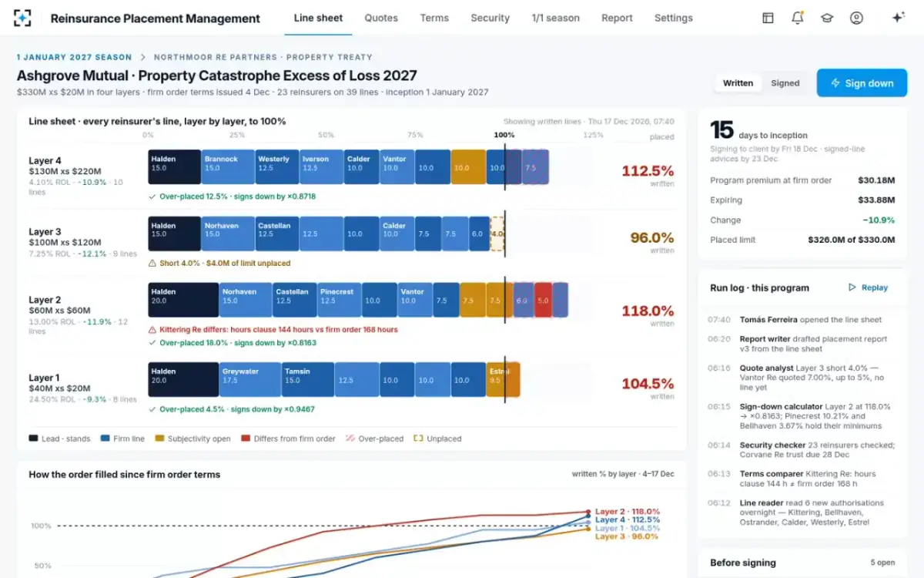Screen dimensions: 924x578
Task: Open the user account icon
Action: tap(856, 18)
